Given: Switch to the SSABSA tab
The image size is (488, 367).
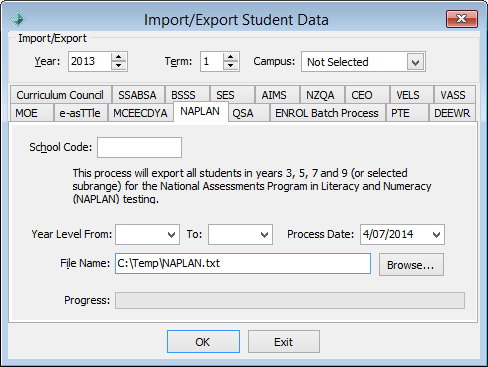Looking at the screenshot, I should [x=138, y=95].
